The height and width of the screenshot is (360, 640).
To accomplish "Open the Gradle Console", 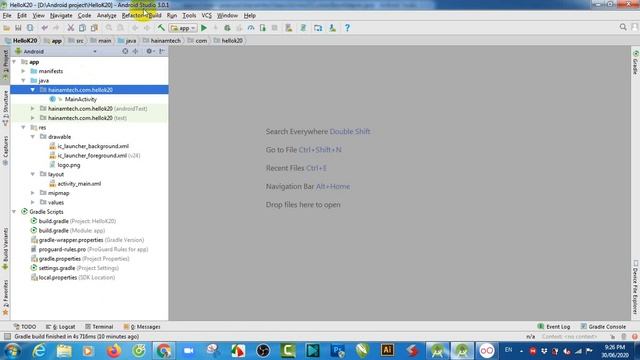I will (603, 327).
